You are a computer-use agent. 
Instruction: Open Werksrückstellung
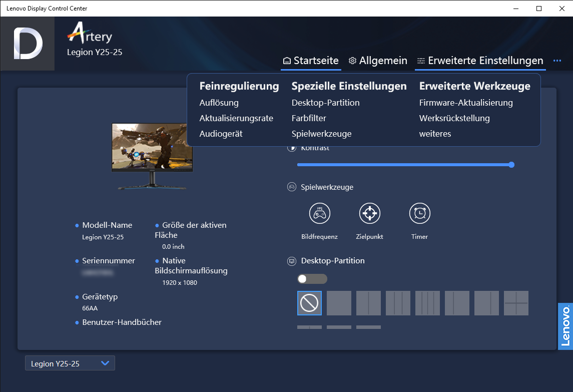click(454, 119)
